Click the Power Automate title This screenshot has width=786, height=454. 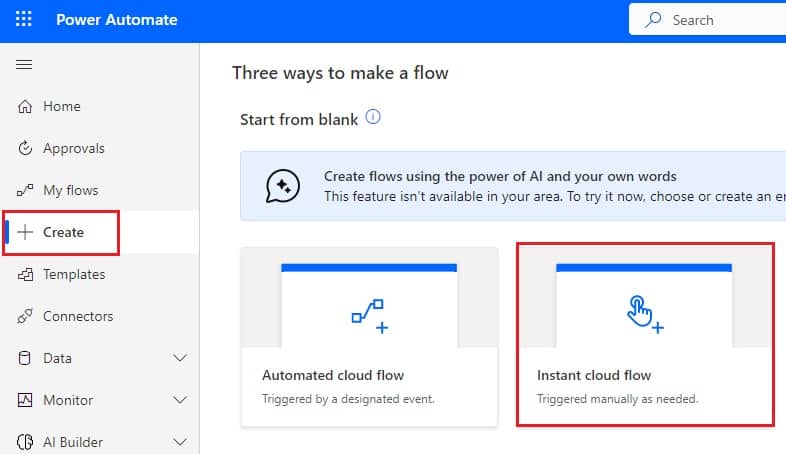(117, 20)
